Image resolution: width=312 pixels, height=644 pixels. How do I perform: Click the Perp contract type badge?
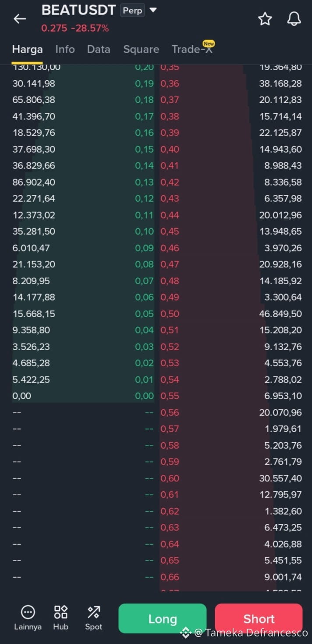point(132,10)
